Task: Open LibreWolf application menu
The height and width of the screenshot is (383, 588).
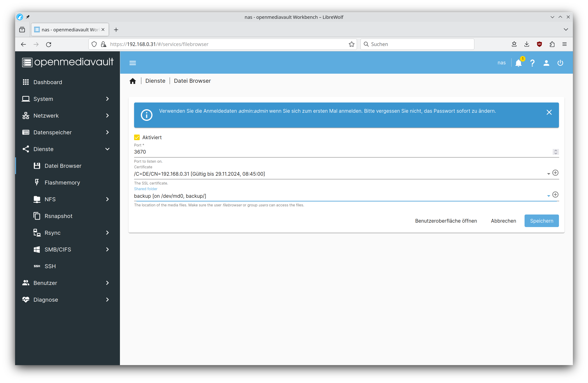Action: click(x=565, y=44)
